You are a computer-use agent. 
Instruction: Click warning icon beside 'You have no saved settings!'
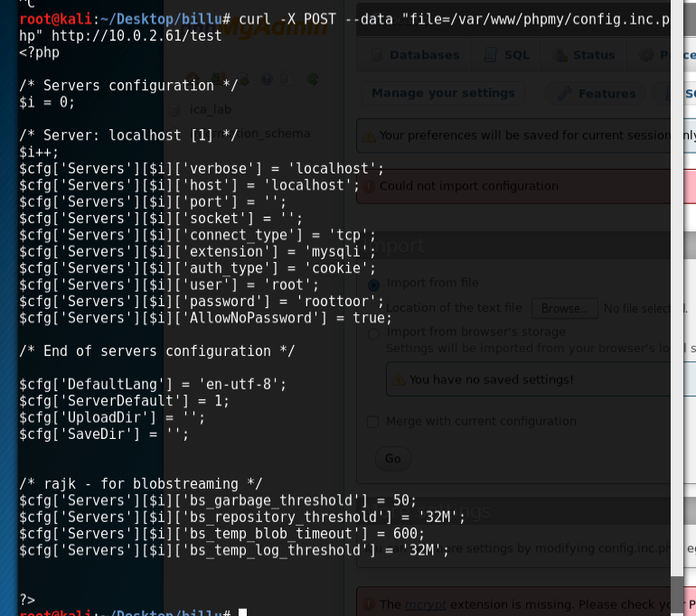coord(398,379)
